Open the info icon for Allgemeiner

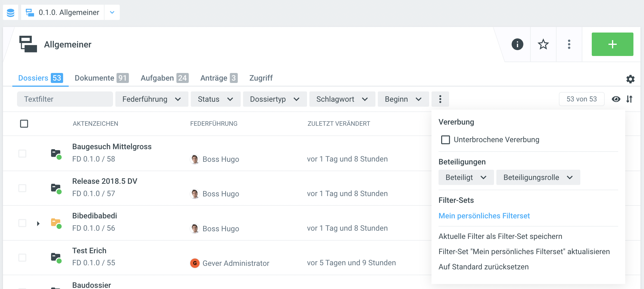pyautogui.click(x=517, y=45)
